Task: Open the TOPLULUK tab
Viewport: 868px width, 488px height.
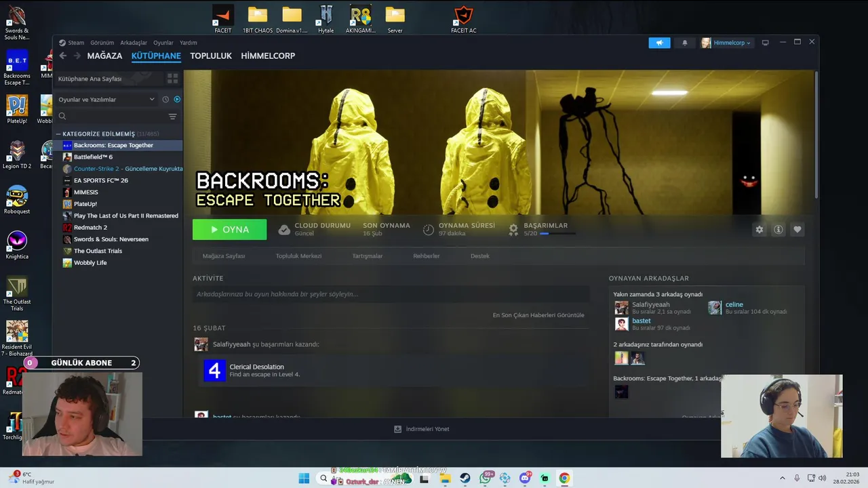Action: [211, 56]
